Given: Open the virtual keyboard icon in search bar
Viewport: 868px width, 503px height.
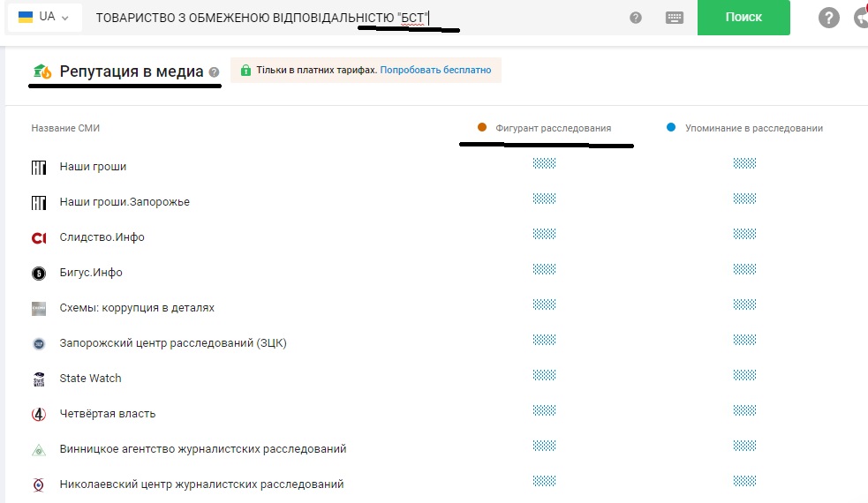Looking at the screenshot, I should coord(675,18).
